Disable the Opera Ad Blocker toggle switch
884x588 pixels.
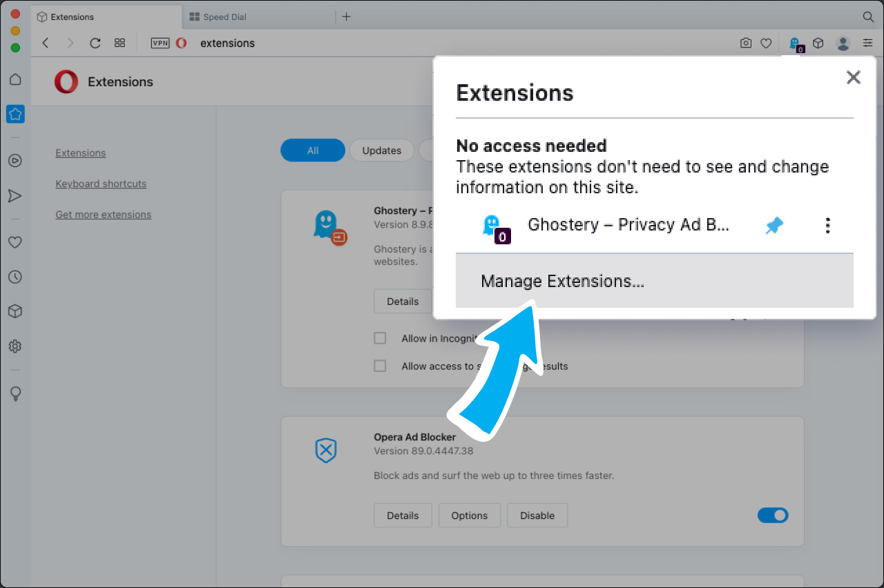pyautogui.click(x=773, y=515)
